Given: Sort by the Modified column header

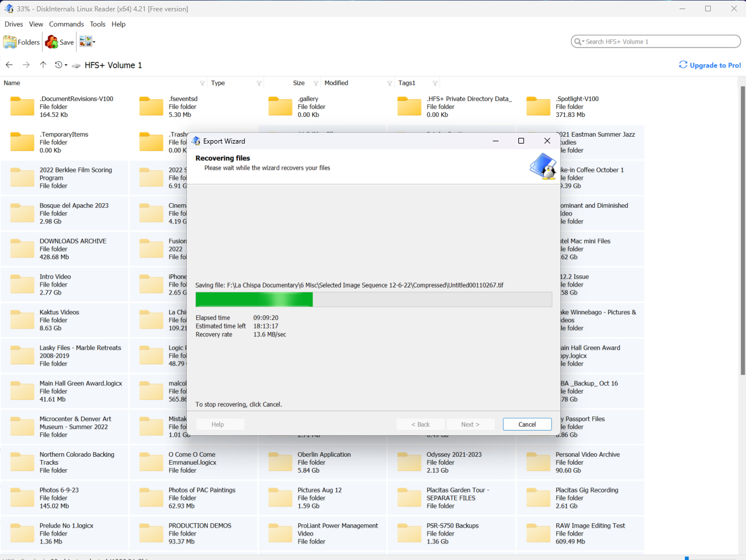Looking at the screenshot, I should pos(336,83).
